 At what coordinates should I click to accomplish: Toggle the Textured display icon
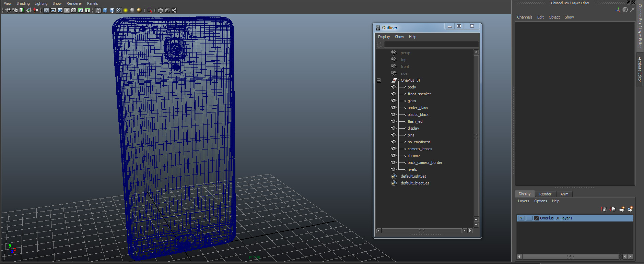(x=119, y=10)
